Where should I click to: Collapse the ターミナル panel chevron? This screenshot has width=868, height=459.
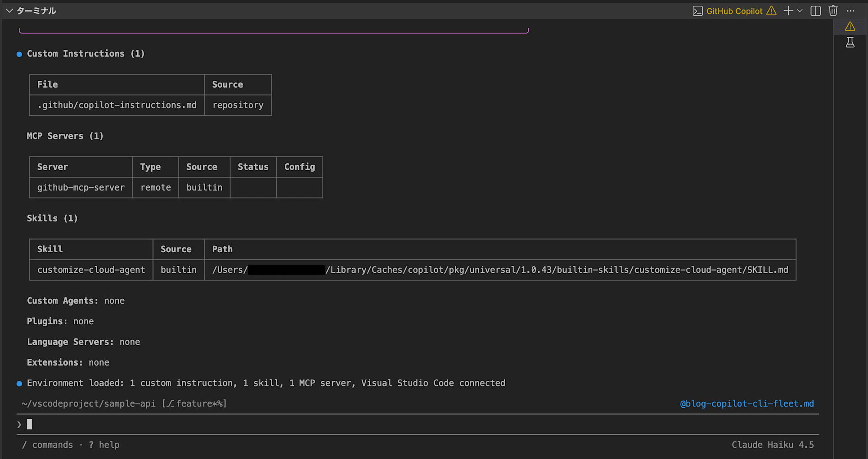9,11
